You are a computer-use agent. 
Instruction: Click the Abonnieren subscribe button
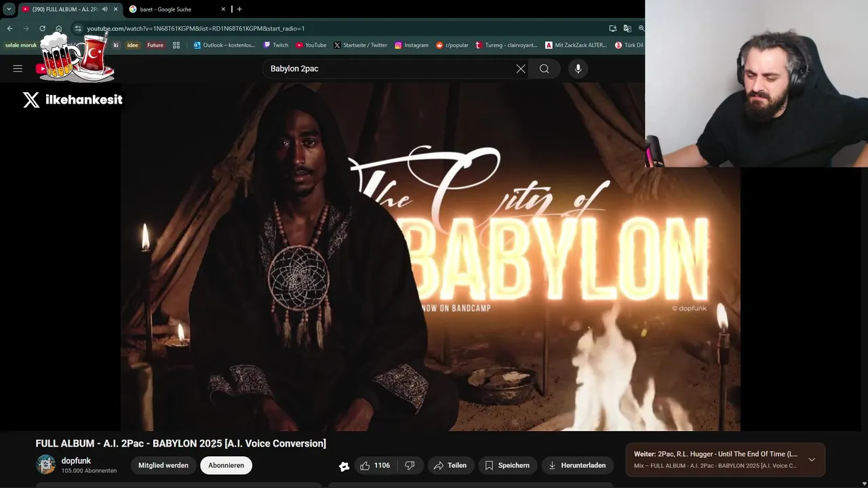tap(226, 466)
